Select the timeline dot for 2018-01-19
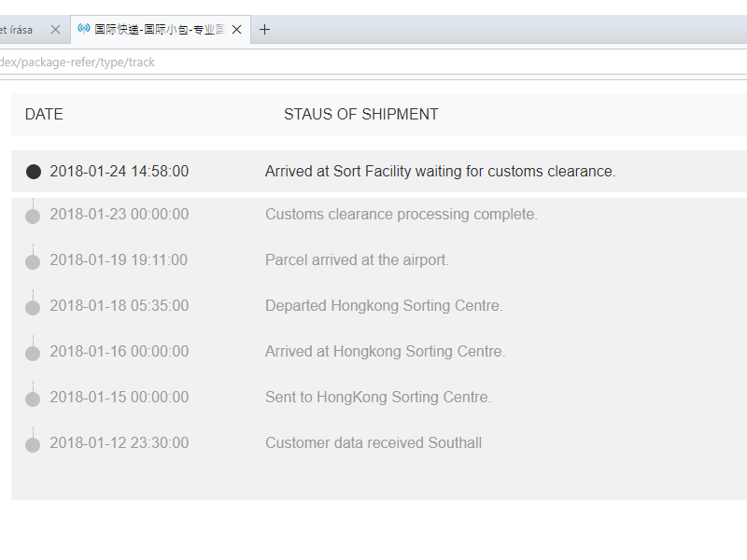This screenshot has width=747, height=560. 33,262
